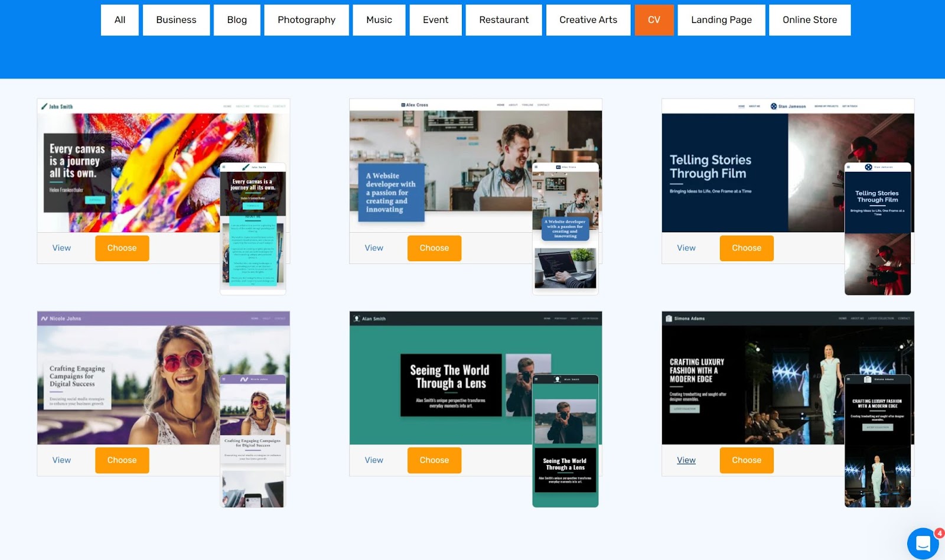
Task: View the Simona Adams fashion template
Action: point(686,460)
